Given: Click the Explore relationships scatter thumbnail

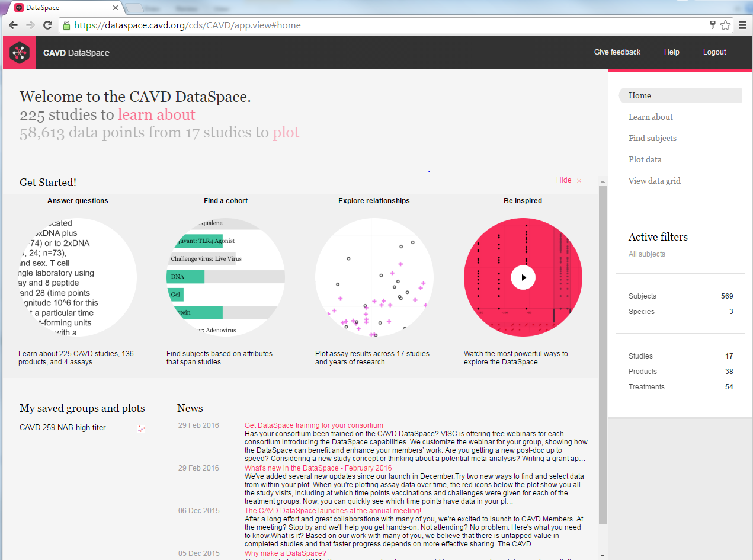Looking at the screenshot, I should (x=374, y=277).
